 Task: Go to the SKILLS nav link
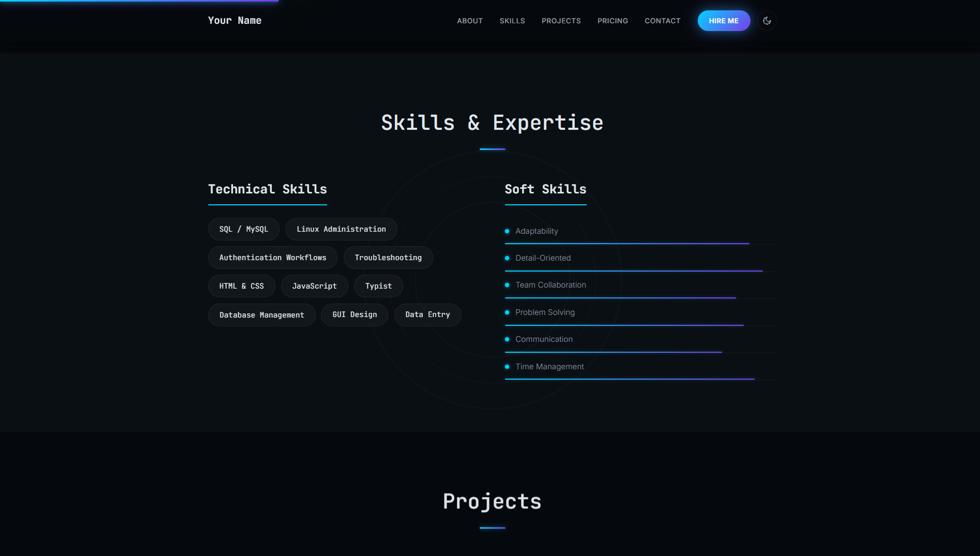pos(512,21)
